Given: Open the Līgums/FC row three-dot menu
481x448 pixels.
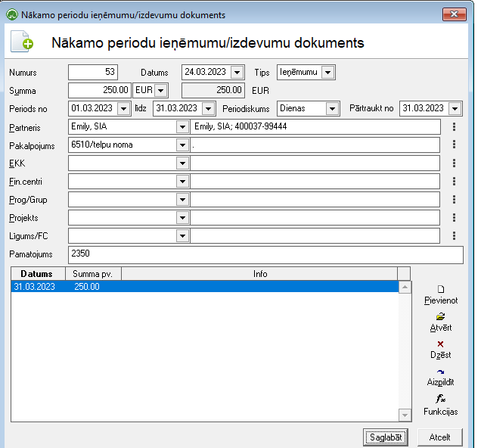Looking at the screenshot, I should pyautogui.click(x=454, y=235).
